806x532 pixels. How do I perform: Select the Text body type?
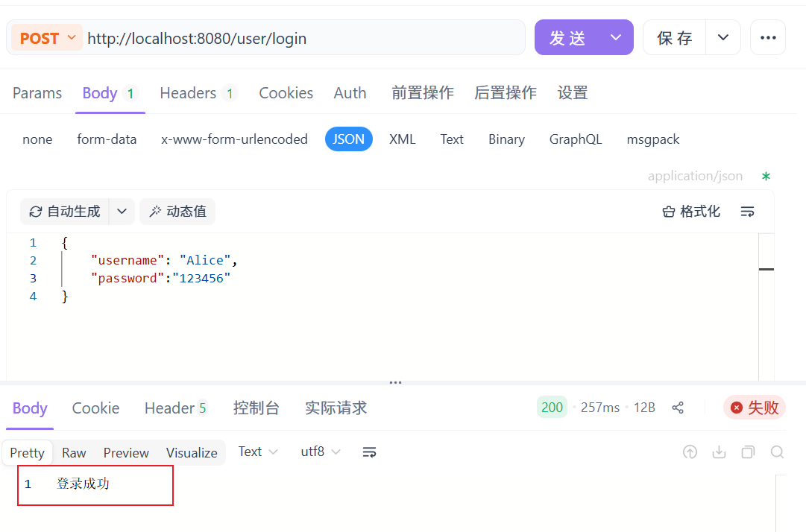(x=452, y=139)
